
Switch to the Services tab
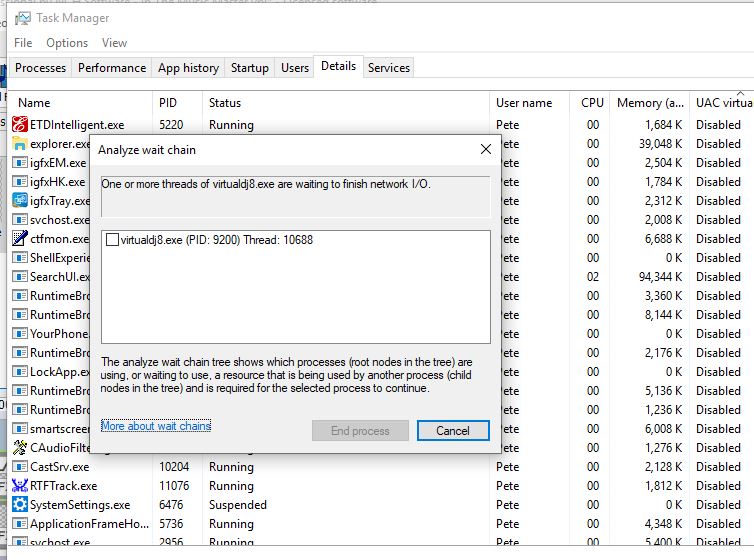coord(389,68)
